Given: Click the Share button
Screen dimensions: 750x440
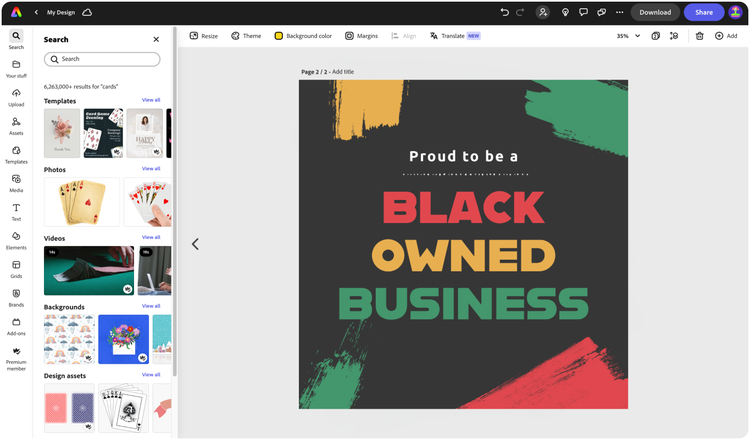Looking at the screenshot, I should [704, 12].
